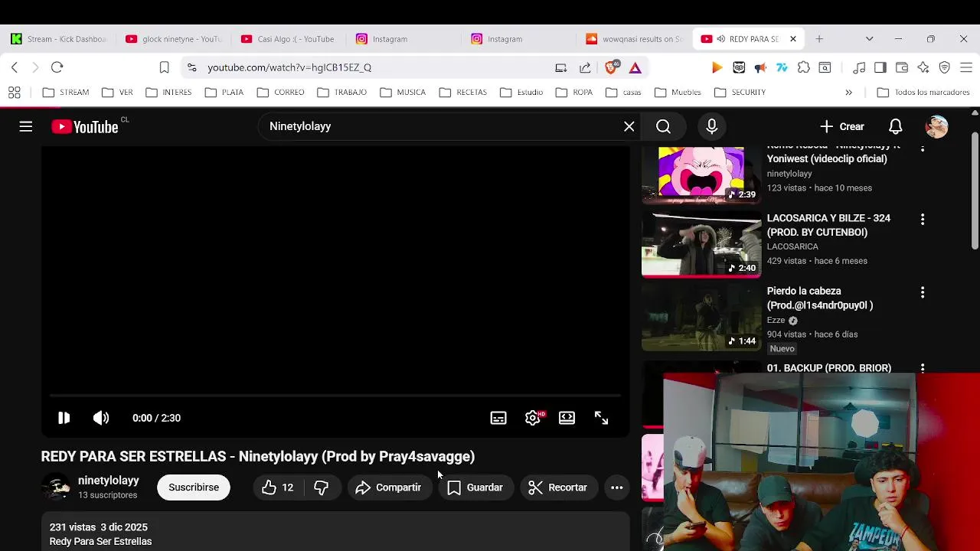Switch to Casi Algo :( YouTube tab

[x=289, y=39]
